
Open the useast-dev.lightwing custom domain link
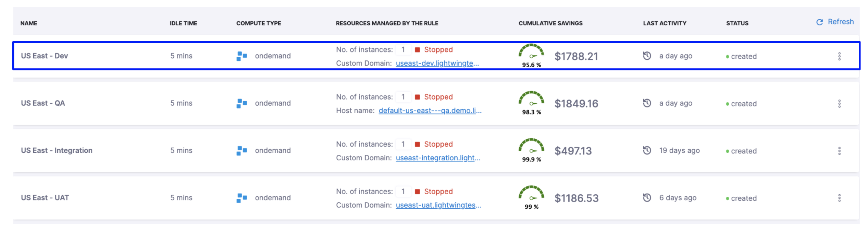pos(437,64)
